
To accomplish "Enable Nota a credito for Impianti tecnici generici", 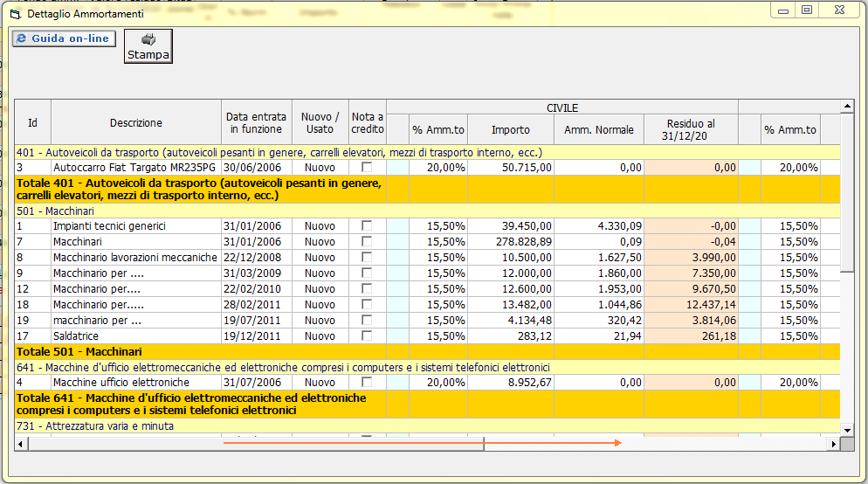I will coord(367,226).
